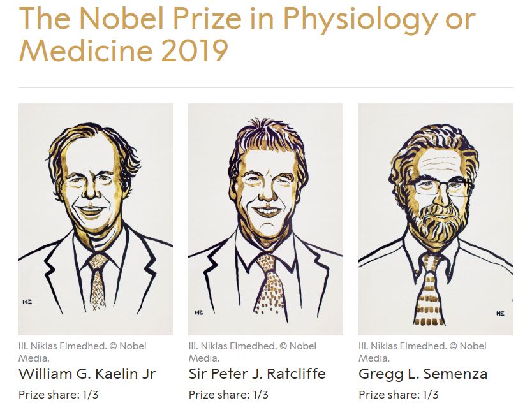Click the illustration credit under Semenza's portrait
The width and height of the screenshot is (532, 417).
(422, 352)
